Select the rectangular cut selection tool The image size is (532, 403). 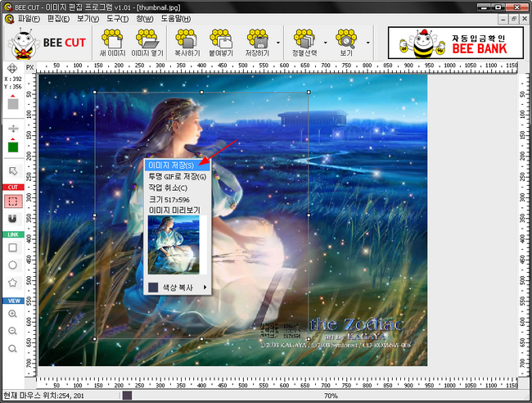[x=13, y=201]
